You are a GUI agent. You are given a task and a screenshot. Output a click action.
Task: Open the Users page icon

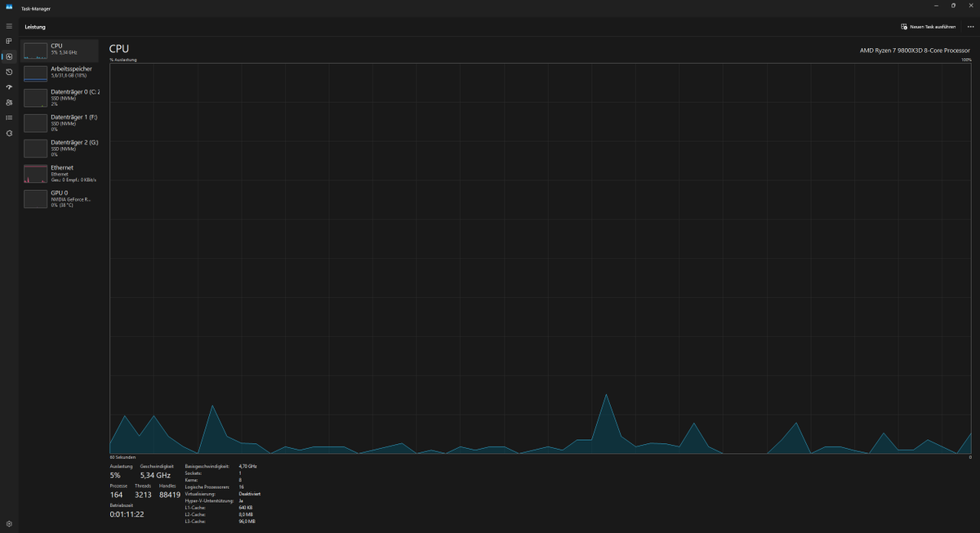[x=9, y=102]
